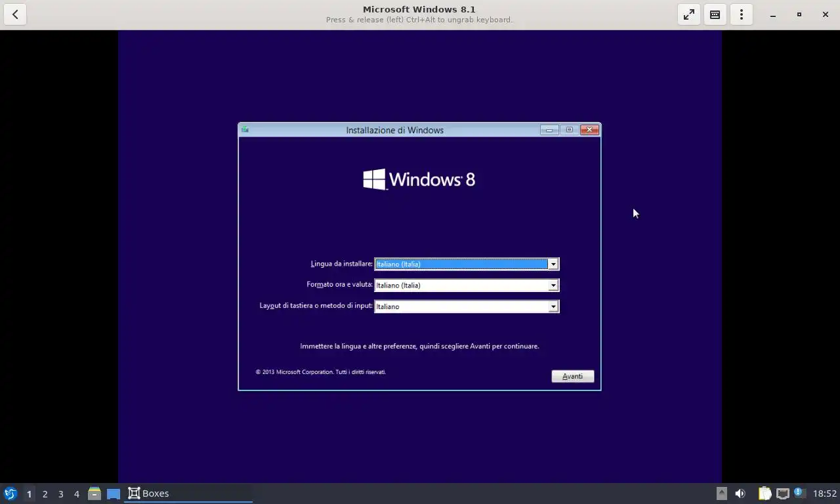This screenshot has height=504, width=840.
Task: Switch to workspace 3
Action: click(60, 493)
